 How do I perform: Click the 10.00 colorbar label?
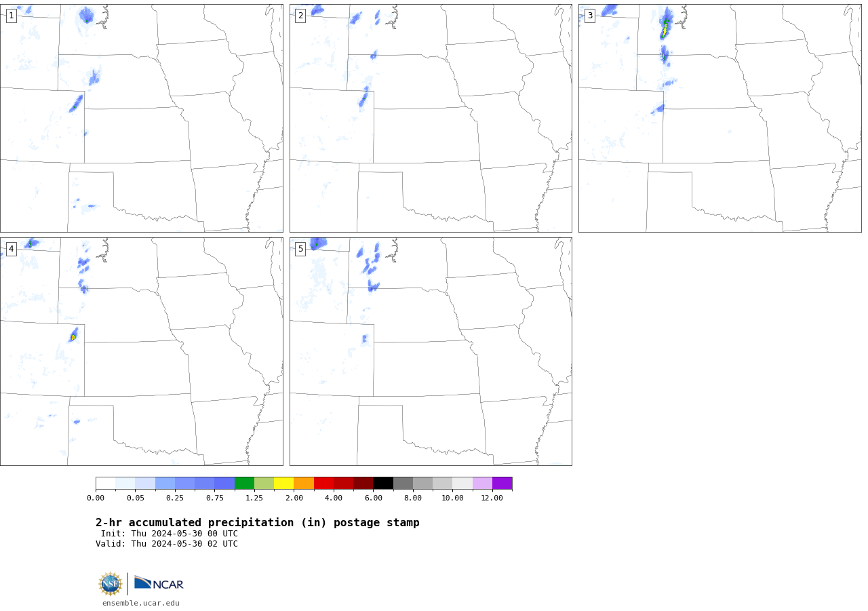pos(452,498)
